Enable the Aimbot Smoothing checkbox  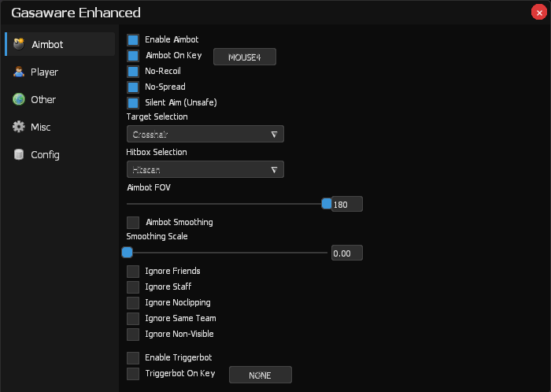pos(133,223)
